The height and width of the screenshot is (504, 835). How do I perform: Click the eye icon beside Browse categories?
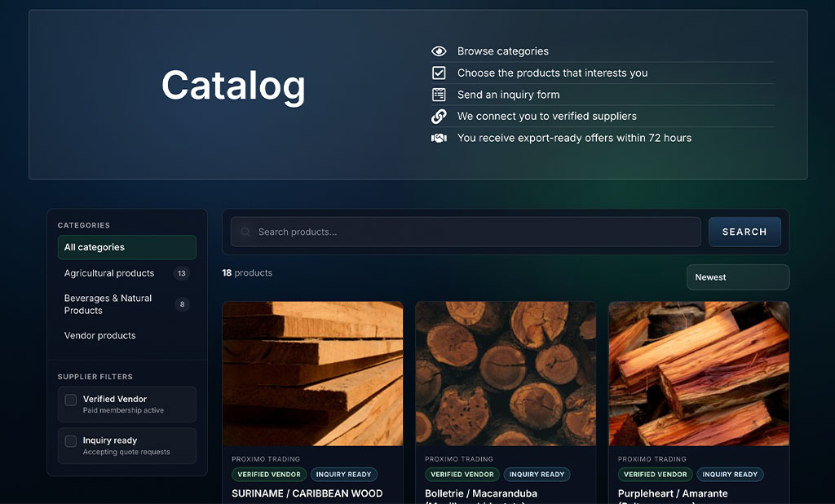[439, 51]
